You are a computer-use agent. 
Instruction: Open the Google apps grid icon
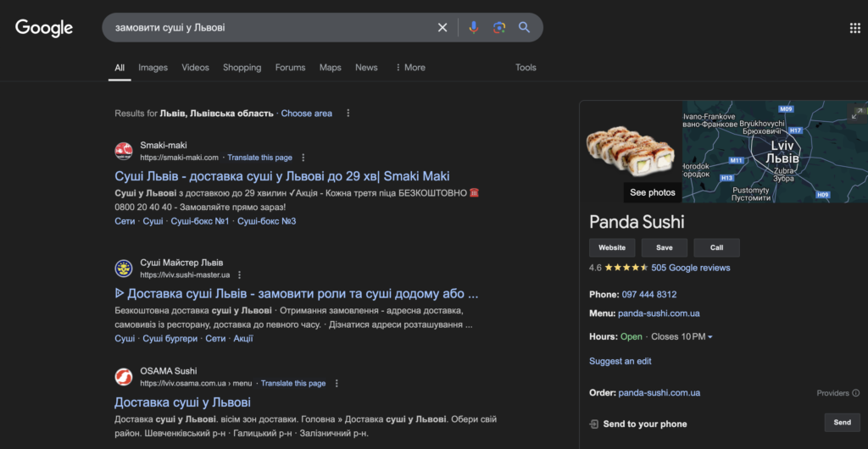click(x=854, y=28)
